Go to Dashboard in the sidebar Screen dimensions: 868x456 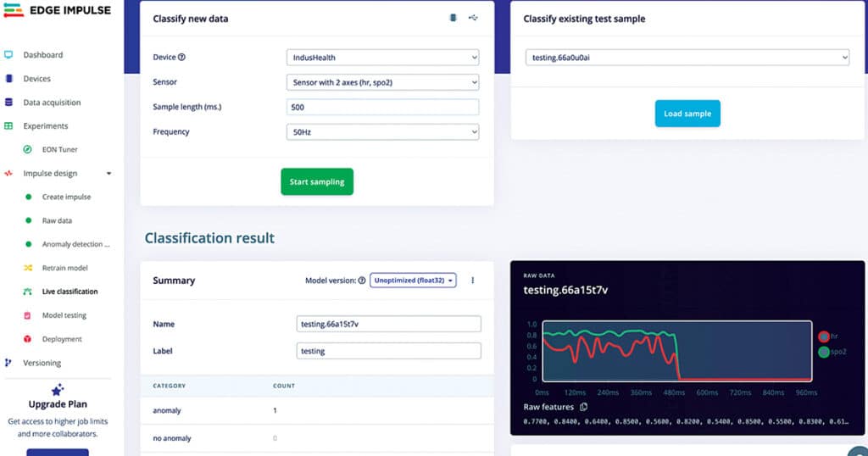43,55
